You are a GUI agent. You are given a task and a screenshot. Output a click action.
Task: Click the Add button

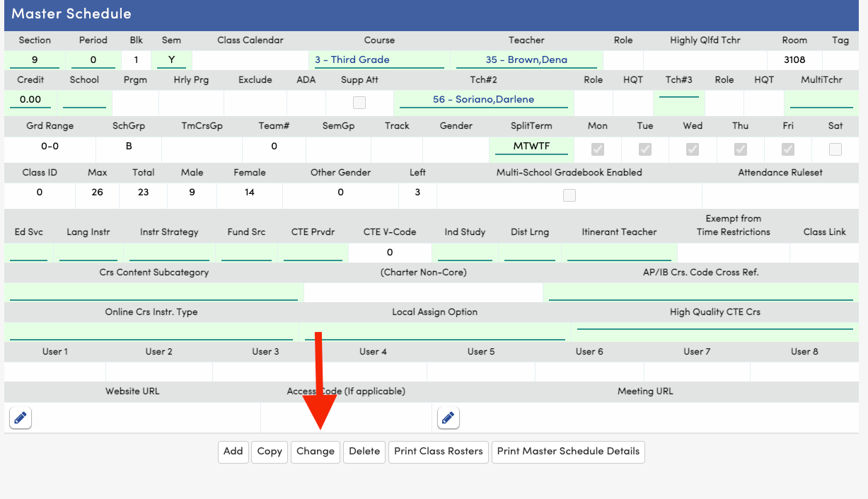[x=233, y=452]
